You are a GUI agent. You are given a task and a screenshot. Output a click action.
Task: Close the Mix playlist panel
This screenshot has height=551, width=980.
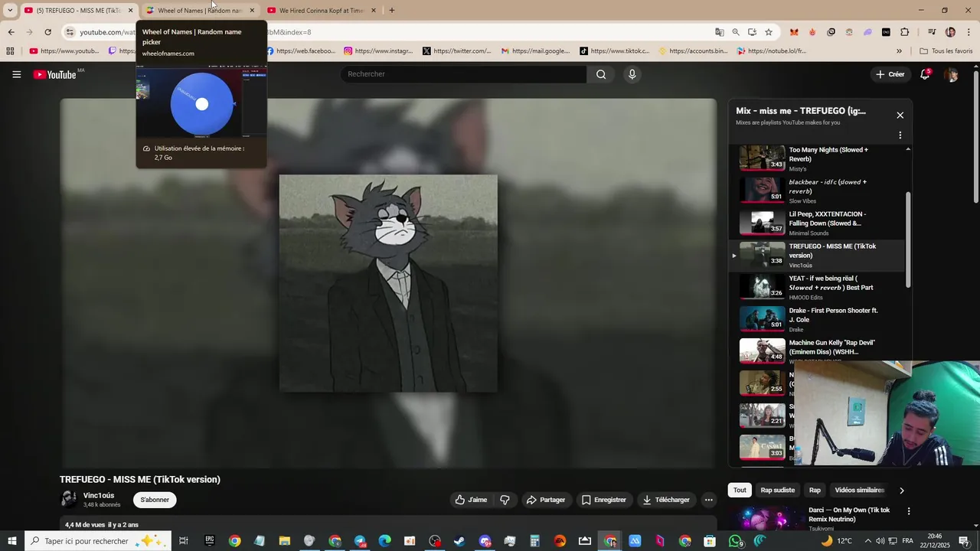[900, 115]
